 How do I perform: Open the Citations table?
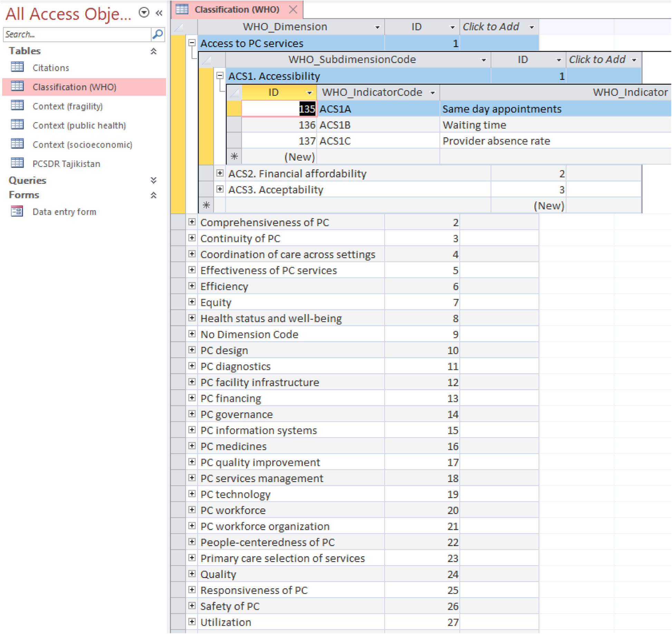tap(51, 68)
